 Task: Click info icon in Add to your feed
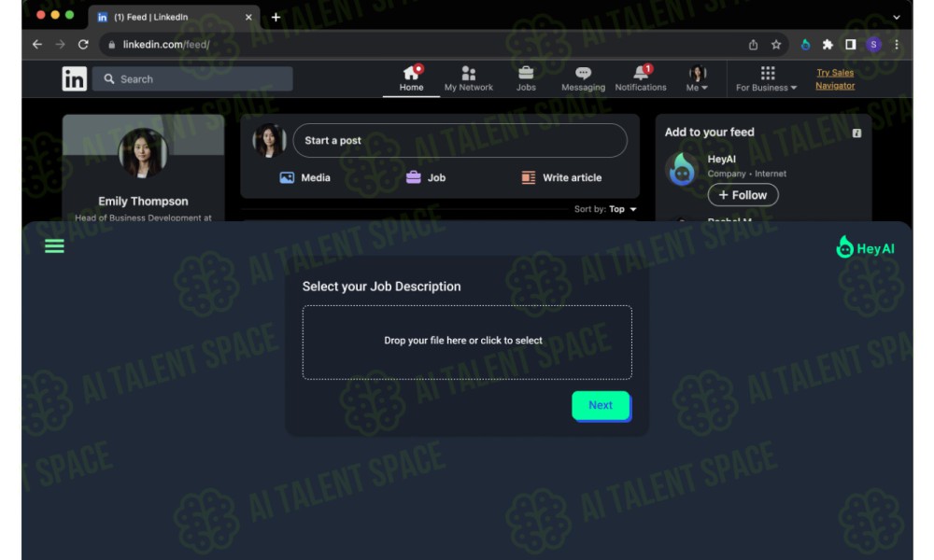tap(856, 133)
